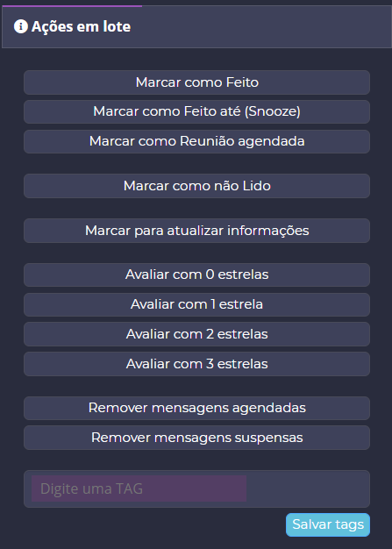This screenshot has width=392, height=549.
Task: Select the Ações em lote header title
Action: point(81,26)
